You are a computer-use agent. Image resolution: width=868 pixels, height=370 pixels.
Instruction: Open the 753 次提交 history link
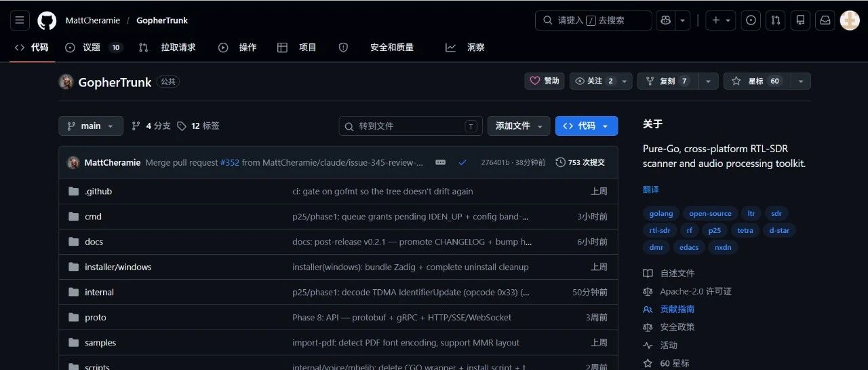[x=580, y=162]
